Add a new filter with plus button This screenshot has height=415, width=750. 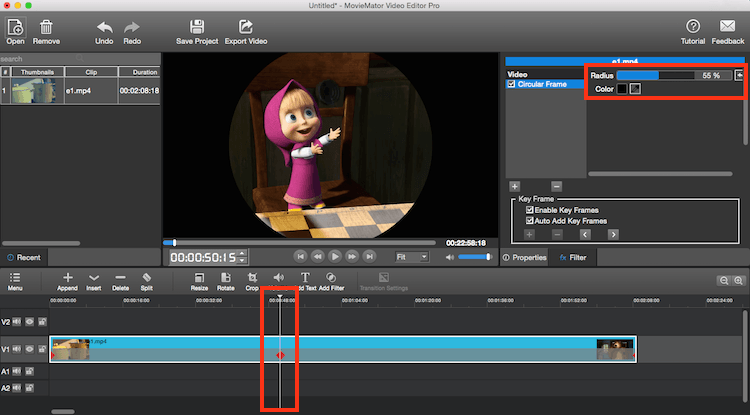pyautogui.click(x=515, y=186)
